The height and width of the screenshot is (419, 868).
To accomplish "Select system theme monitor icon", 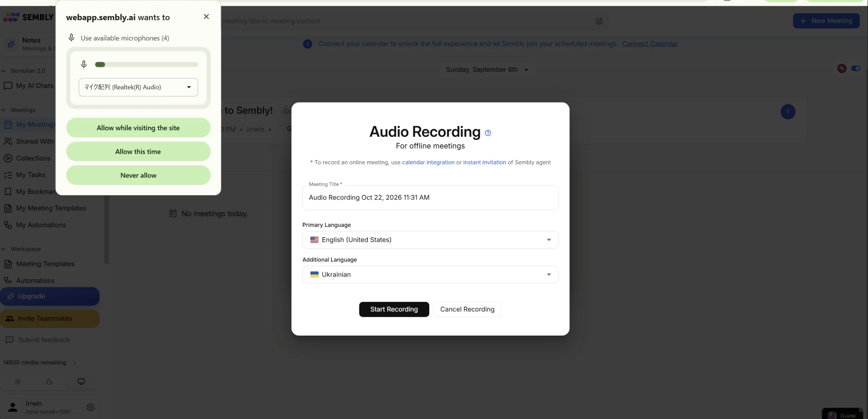I will (x=81, y=382).
